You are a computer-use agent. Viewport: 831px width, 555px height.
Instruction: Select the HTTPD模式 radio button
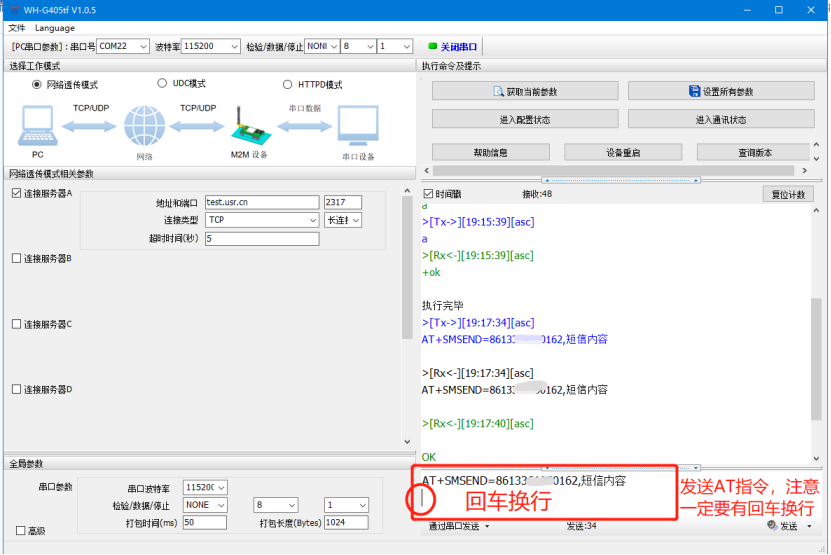point(288,85)
